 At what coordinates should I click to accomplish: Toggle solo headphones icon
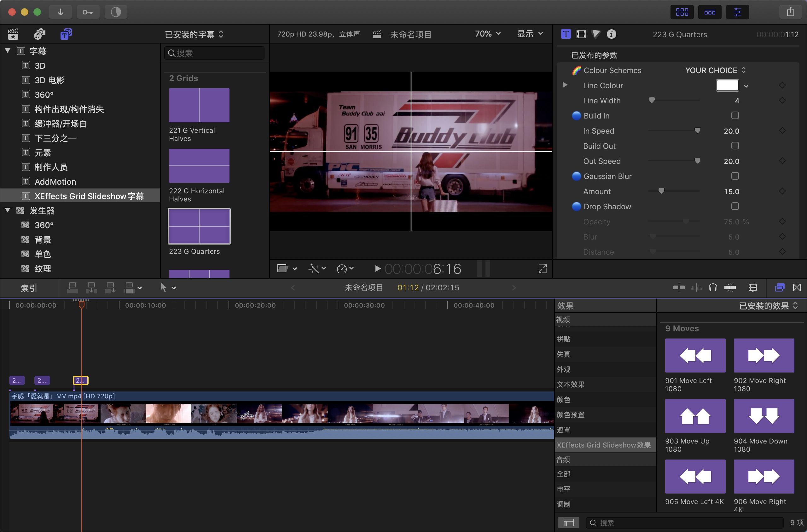(713, 288)
